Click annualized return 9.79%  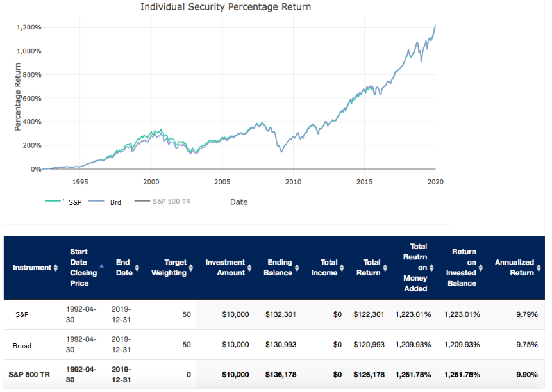[x=526, y=314]
